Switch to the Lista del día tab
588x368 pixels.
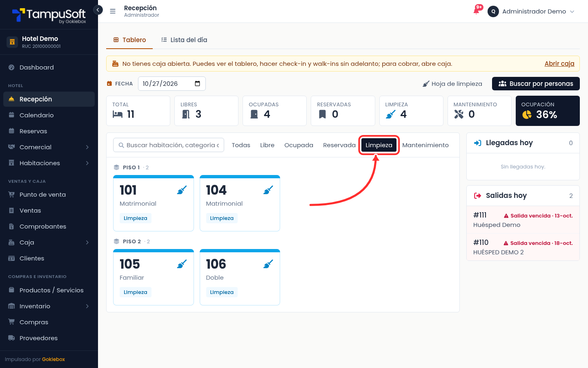tap(184, 40)
